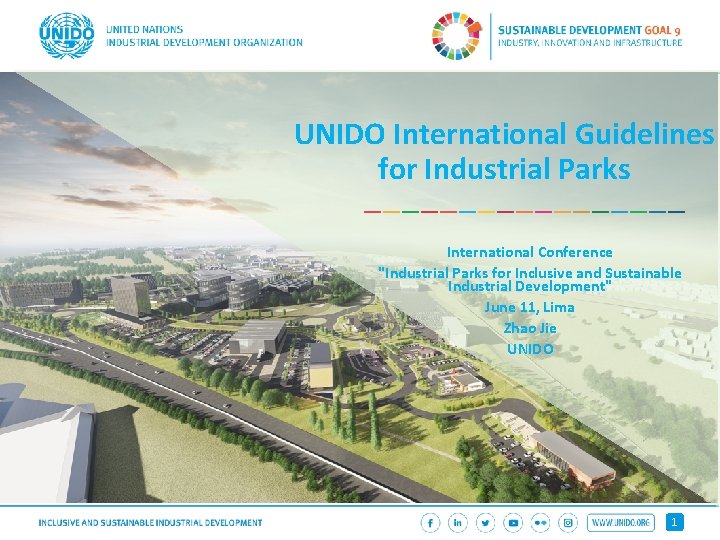Click 'INDUSTRY, INNOVATION AND INFRASTRUCTURE' subtitle
Screen dimensions: 720x540
pos(590,43)
